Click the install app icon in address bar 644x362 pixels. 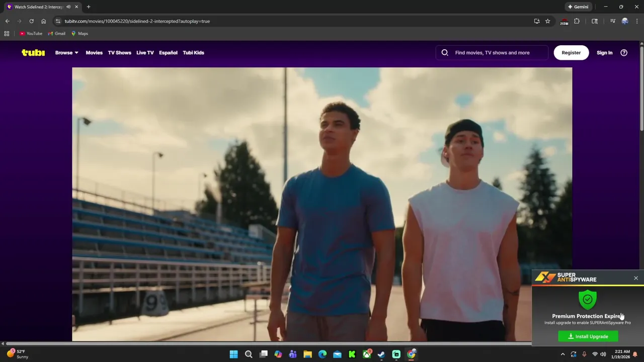pos(537,21)
